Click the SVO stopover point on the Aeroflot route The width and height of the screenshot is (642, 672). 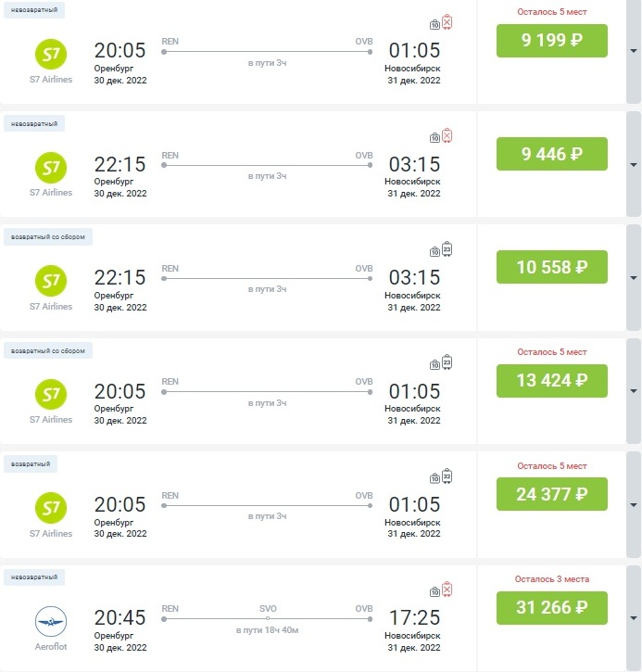click(x=267, y=618)
